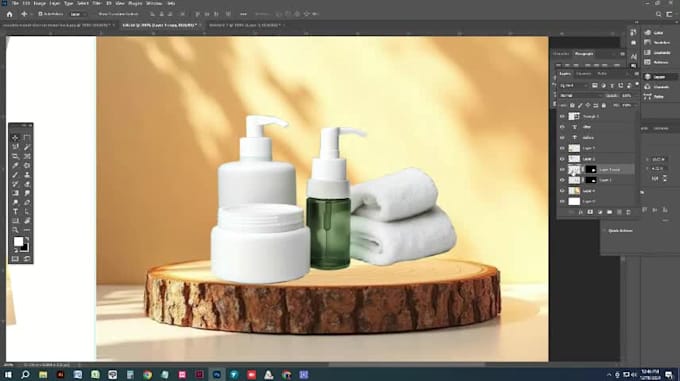Open the Image menu

click(39, 3)
